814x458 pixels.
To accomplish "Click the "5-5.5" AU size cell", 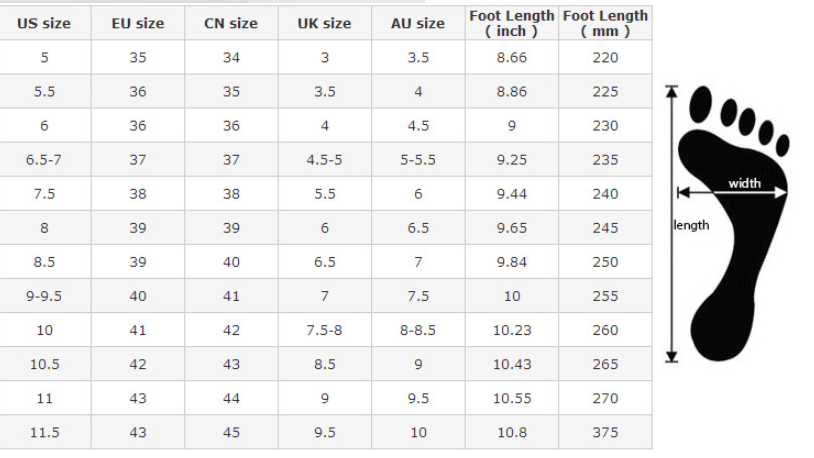I will click(x=418, y=160).
